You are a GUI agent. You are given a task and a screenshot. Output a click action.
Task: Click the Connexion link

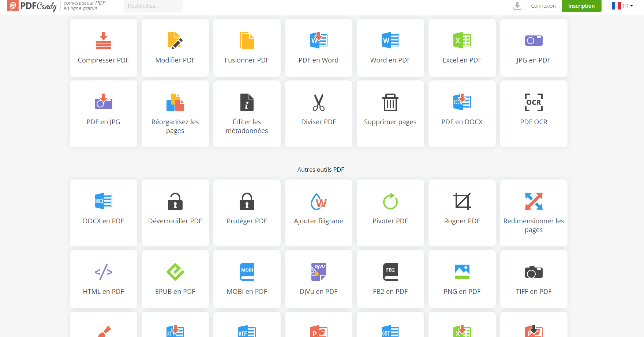pyautogui.click(x=543, y=6)
